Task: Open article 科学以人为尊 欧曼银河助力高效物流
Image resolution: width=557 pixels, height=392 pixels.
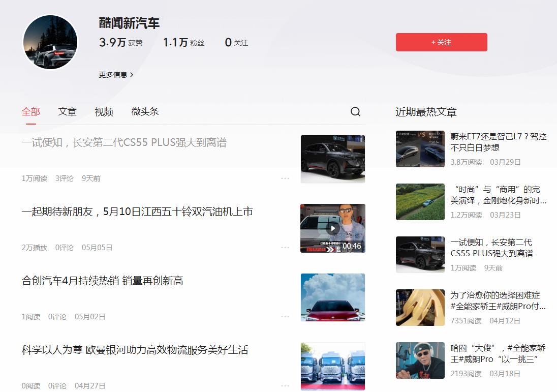Action: pyautogui.click(x=135, y=350)
